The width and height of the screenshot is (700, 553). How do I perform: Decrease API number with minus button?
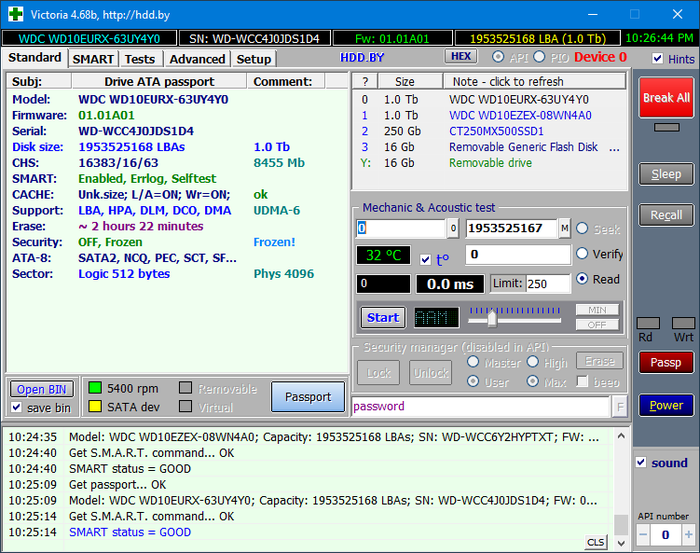pos(643,534)
